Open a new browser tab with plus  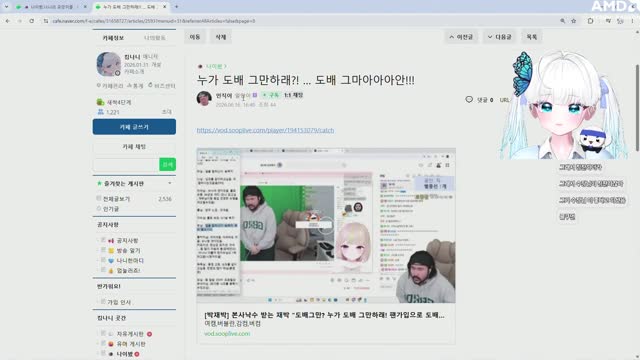(x=176, y=7)
